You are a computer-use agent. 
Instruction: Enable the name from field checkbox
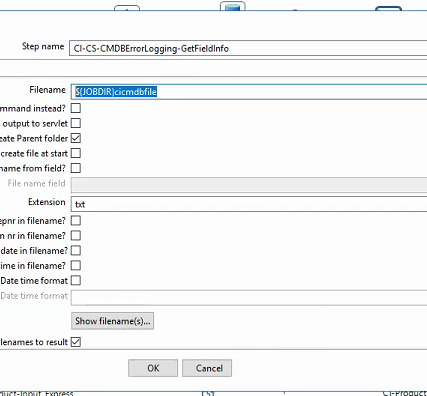[x=76, y=168]
